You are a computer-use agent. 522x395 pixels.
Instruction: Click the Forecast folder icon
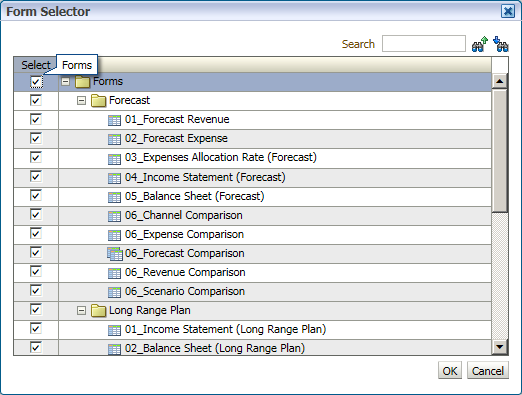98,101
